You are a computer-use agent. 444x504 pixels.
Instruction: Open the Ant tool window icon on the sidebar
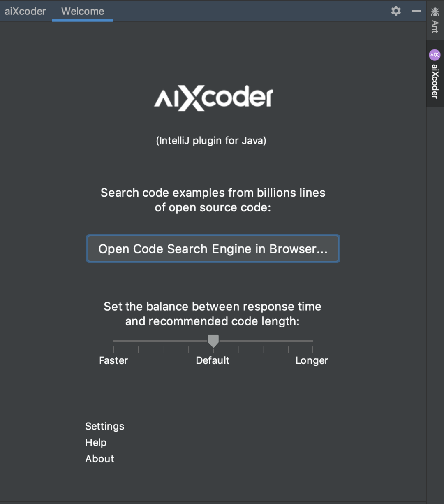435,12
